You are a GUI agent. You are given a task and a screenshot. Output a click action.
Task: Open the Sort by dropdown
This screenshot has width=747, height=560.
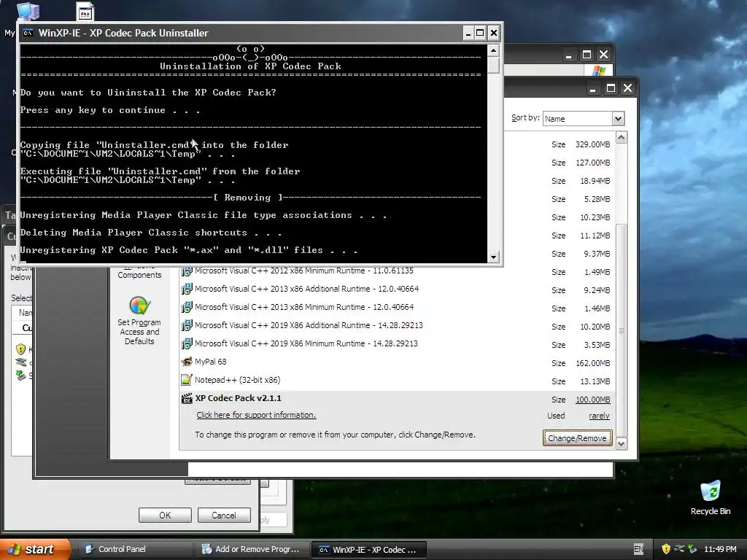coord(618,119)
